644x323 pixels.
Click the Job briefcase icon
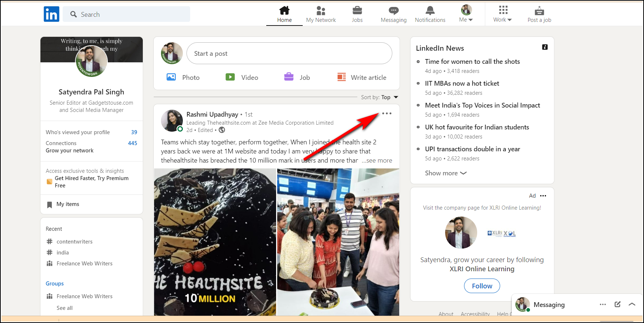[289, 77]
